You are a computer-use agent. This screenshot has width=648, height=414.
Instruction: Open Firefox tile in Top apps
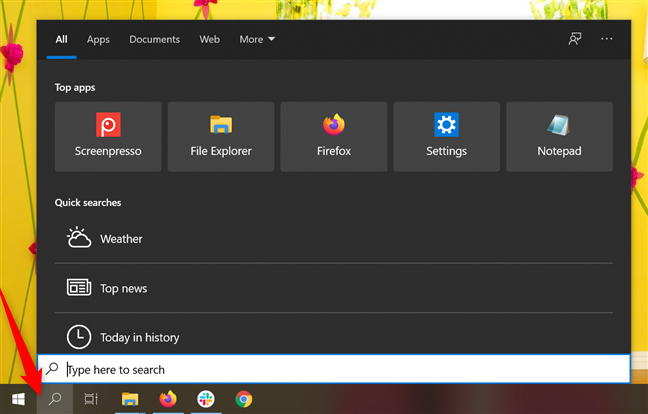click(x=334, y=137)
